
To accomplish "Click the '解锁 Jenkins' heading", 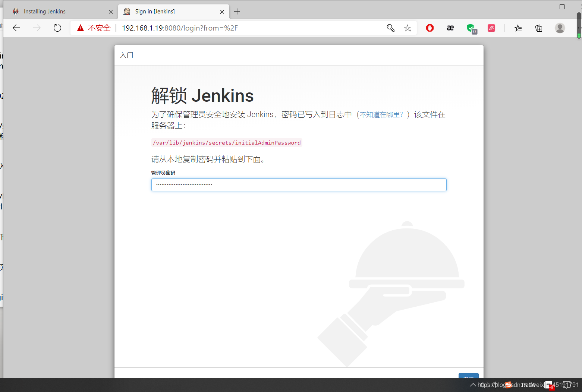I will pos(202,95).
